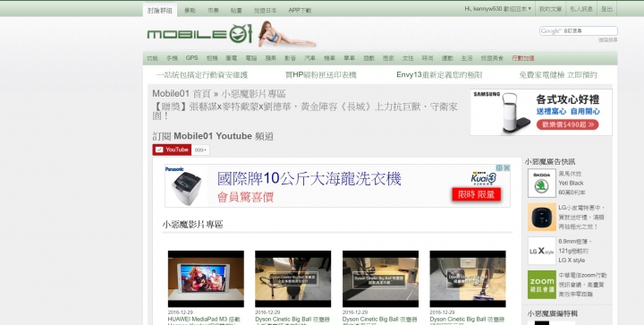Image resolution: width=644 pixels, height=325 pixels.
Task: Open the 筆電 category menu
Action: click(232, 58)
